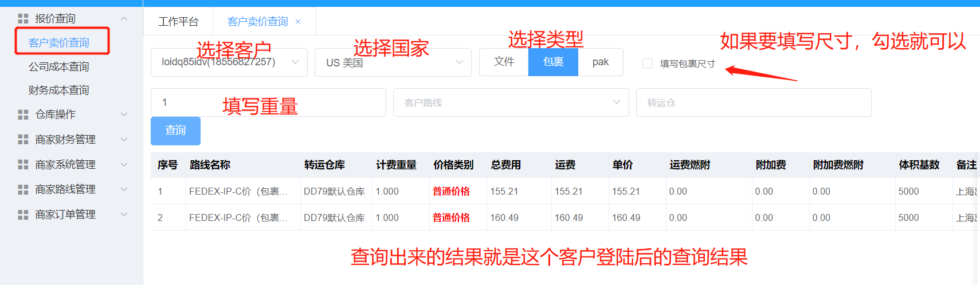Click the grid icon beside 商家系统管理

pyautogui.click(x=23, y=165)
